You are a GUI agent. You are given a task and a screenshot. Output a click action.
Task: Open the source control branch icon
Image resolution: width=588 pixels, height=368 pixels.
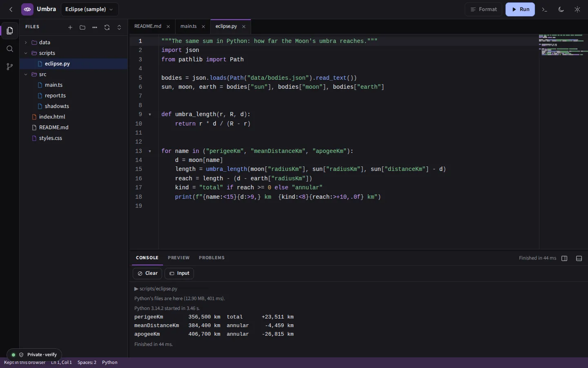10,67
